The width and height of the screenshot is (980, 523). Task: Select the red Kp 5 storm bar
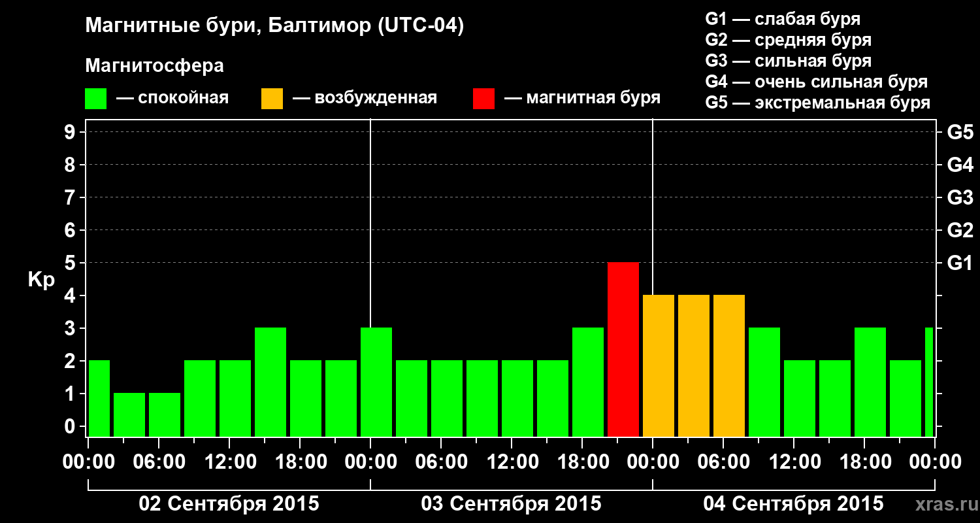click(x=623, y=349)
